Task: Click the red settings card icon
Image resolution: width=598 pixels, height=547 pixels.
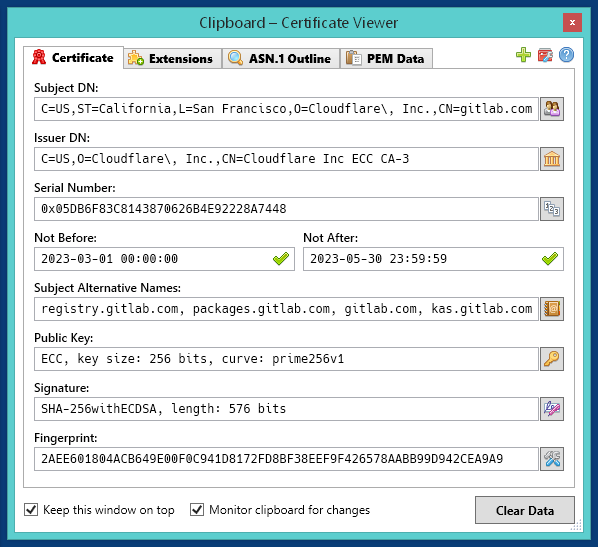Action: tap(545, 55)
